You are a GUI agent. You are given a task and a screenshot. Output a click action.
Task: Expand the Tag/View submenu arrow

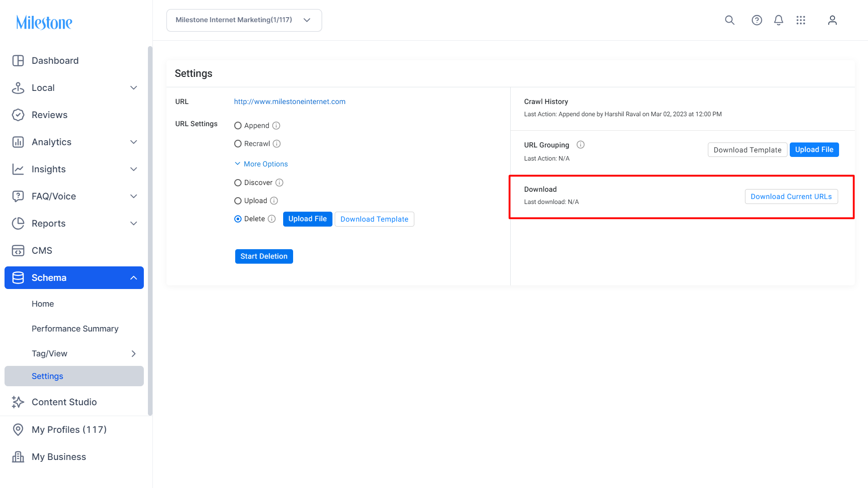tap(133, 354)
